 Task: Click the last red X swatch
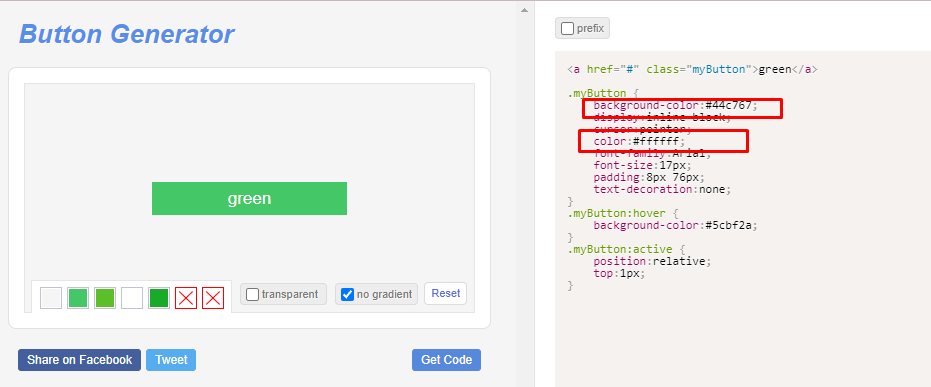click(x=213, y=298)
